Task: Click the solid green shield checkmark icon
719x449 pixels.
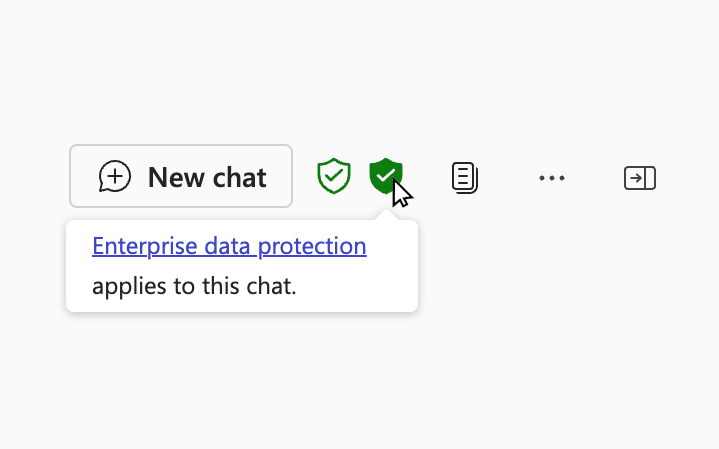Action: [386, 176]
